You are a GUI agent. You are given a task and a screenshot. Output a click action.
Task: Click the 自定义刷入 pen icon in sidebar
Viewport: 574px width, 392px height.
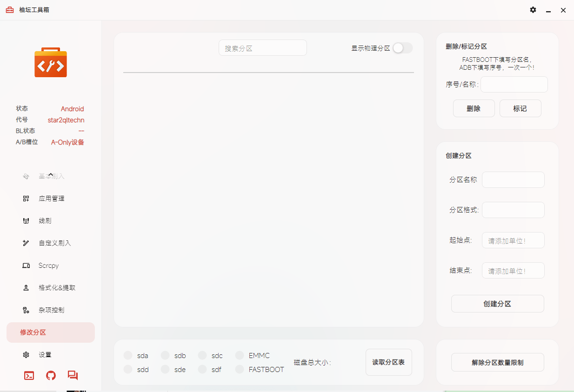pos(26,243)
